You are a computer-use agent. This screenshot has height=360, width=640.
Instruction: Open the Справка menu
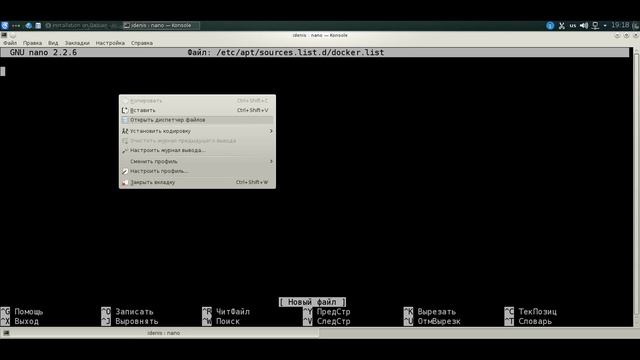(x=142, y=43)
